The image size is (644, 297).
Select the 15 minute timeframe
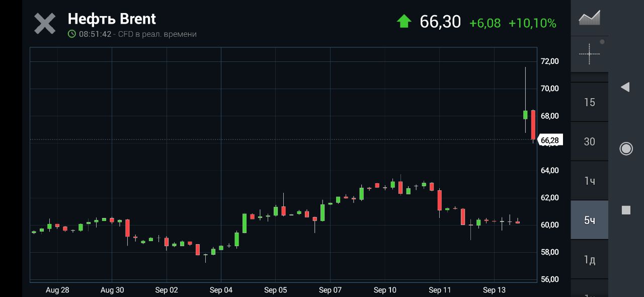[x=589, y=102]
